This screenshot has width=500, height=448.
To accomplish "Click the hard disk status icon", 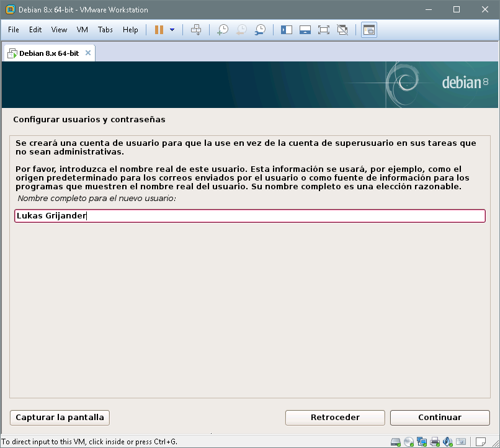I will 396,442.
